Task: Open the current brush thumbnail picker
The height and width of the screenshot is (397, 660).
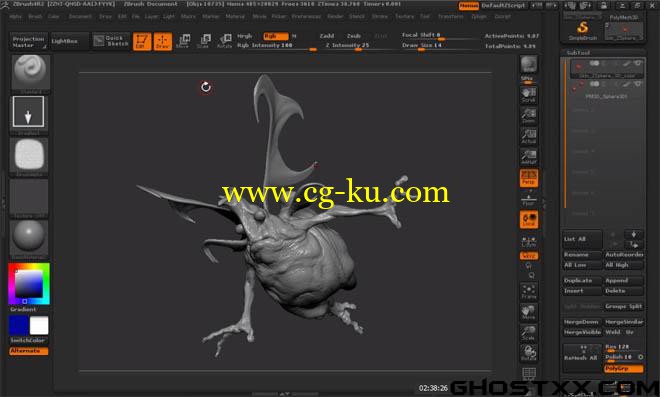Action: (x=30, y=72)
